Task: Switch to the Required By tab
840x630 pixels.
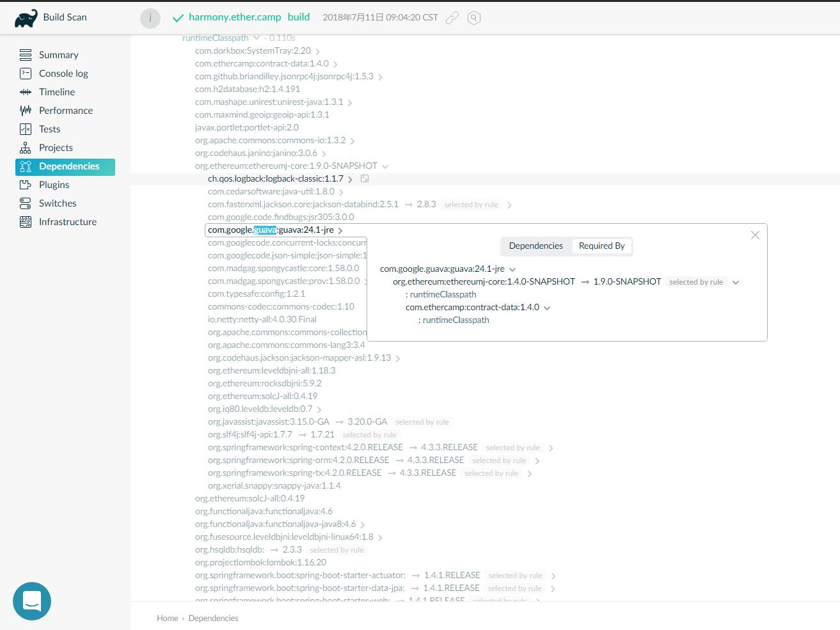Action: [602, 246]
